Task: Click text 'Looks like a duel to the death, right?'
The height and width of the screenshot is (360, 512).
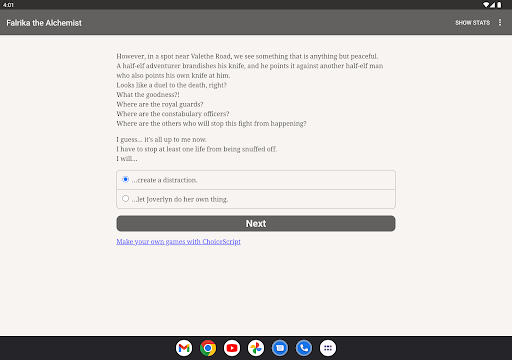Action: pyautogui.click(x=171, y=85)
